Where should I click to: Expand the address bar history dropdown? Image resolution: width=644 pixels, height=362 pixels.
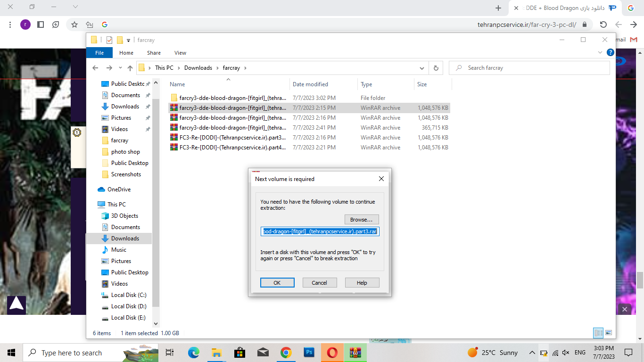click(422, 68)
